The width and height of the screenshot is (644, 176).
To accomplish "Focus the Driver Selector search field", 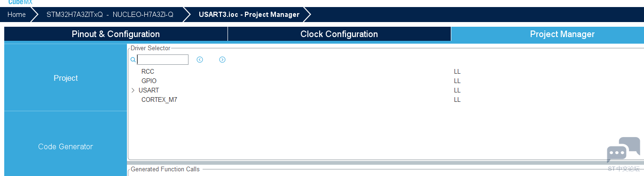I will point(163,60).
